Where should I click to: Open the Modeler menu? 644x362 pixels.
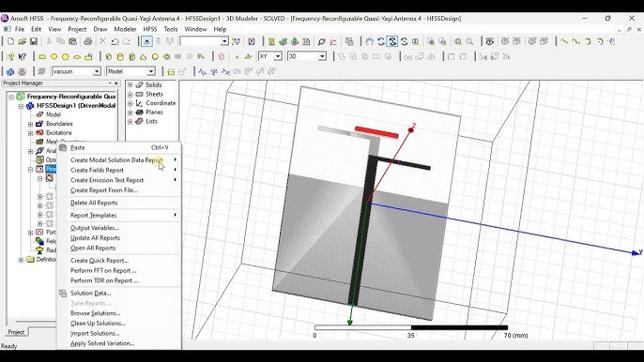point(125,29)
